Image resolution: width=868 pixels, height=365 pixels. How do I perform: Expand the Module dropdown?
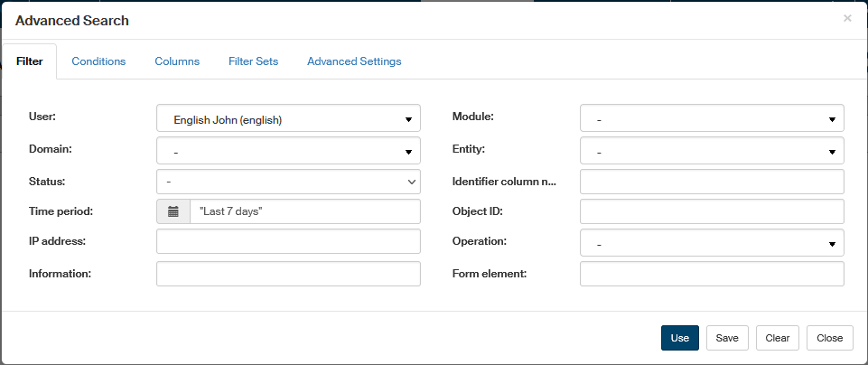click(711, 119)
